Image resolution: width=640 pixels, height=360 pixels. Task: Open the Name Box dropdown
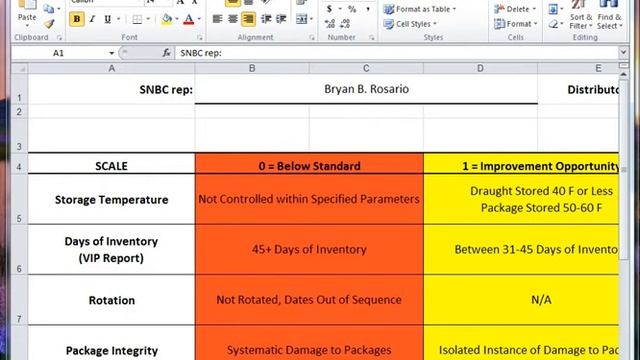click(x=111, y=53)
